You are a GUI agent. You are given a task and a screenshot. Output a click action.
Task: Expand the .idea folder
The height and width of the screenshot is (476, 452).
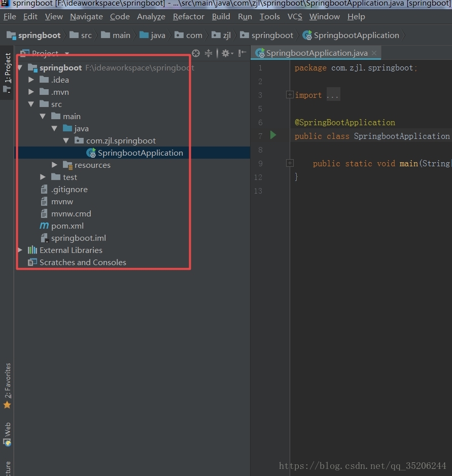[x=31, y=80]
